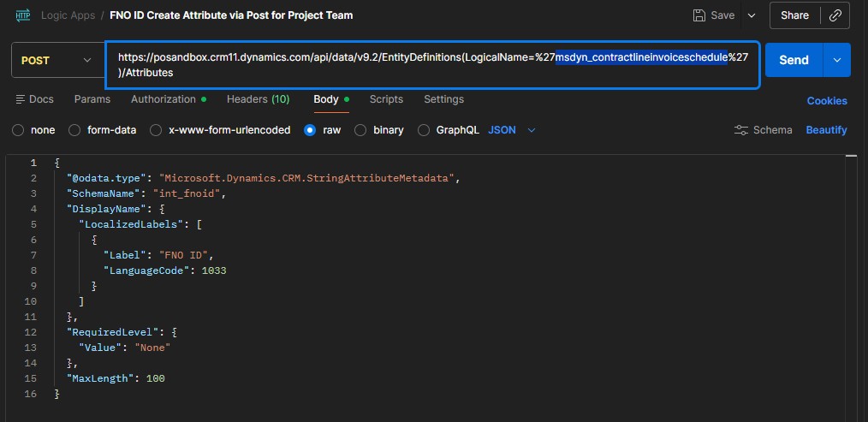Screen dimensions: 868x422
Task: Click the Send button
Action: coord(794,60)
